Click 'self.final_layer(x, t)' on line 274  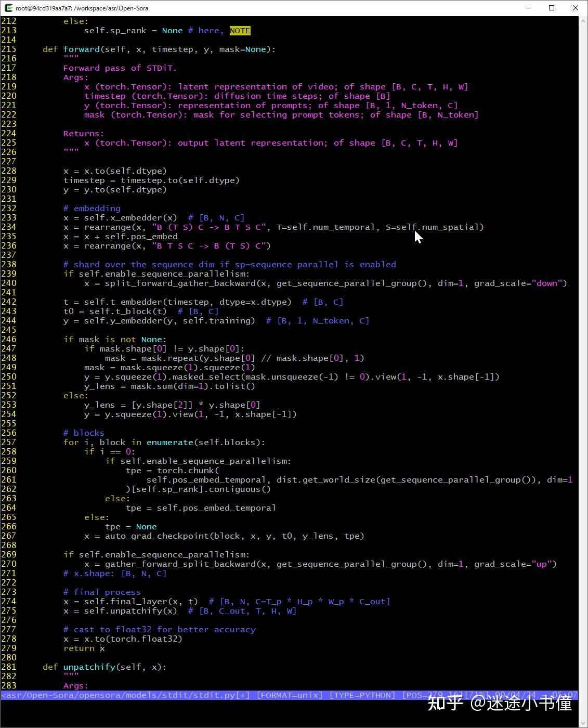pyautogui.click(x=141, y=602)
